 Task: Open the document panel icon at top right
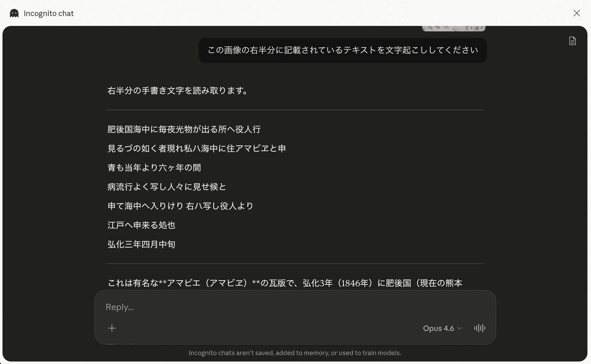[572, 41]
